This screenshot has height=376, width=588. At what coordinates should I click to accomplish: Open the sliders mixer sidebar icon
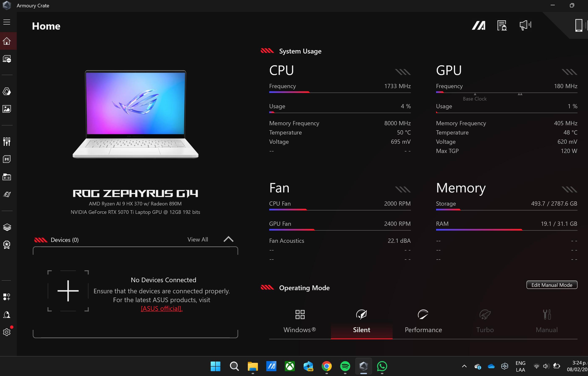click(7, 141)
